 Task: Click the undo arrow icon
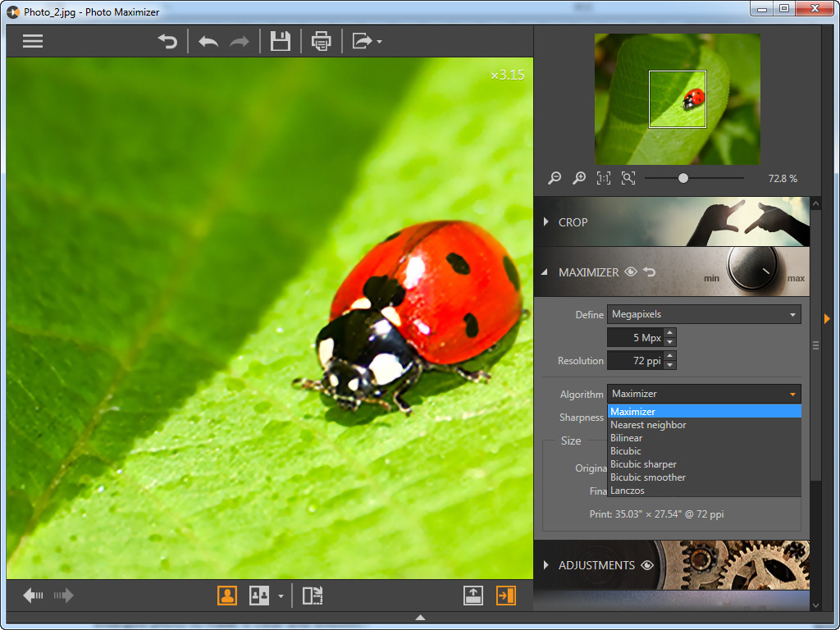point(208,41)
